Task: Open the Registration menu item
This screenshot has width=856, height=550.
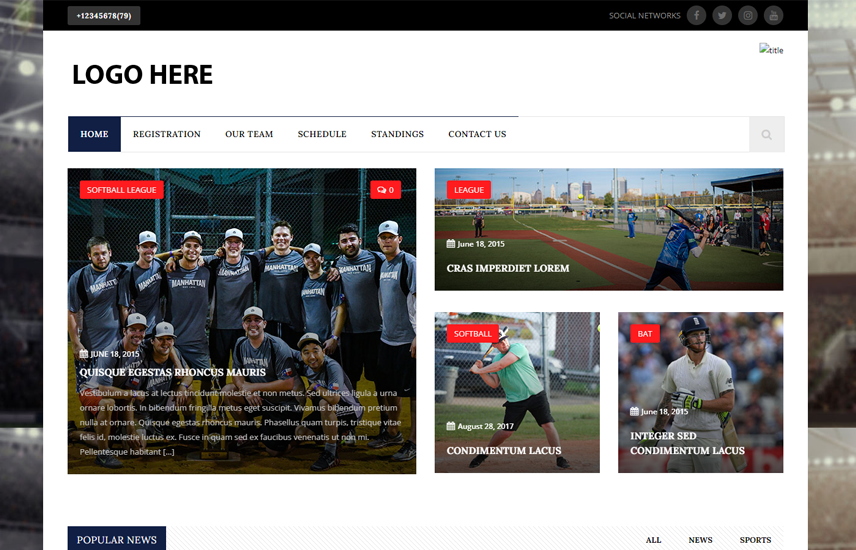Action: point(167,134)
